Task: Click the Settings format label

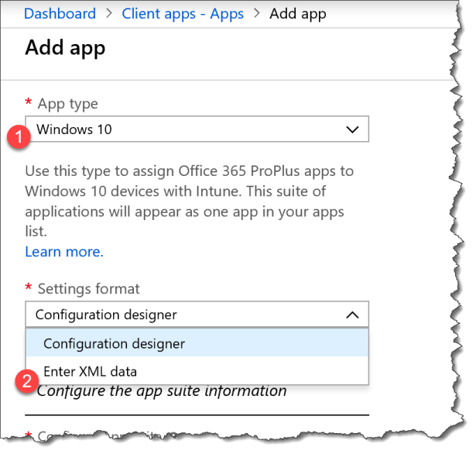Action: tap(89, 289)
